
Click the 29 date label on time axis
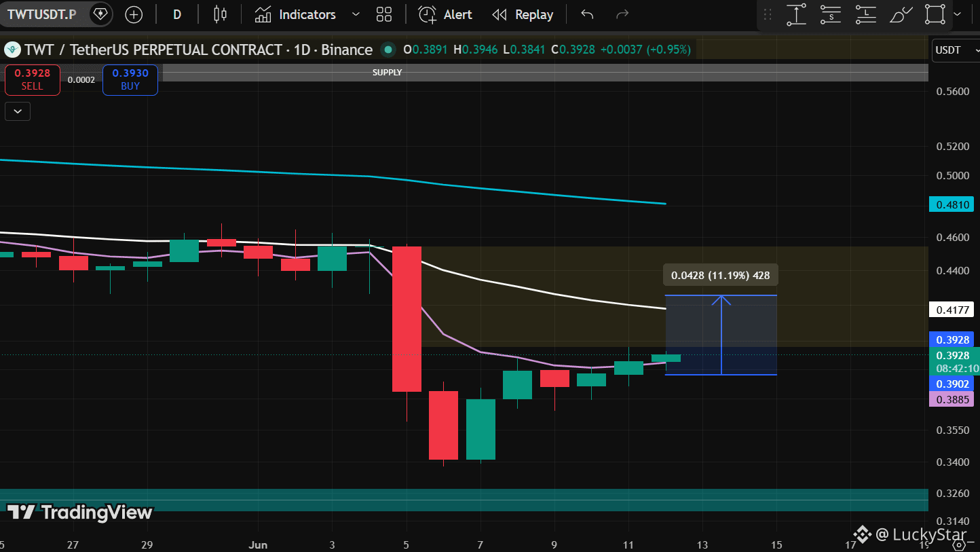(147, 545)
